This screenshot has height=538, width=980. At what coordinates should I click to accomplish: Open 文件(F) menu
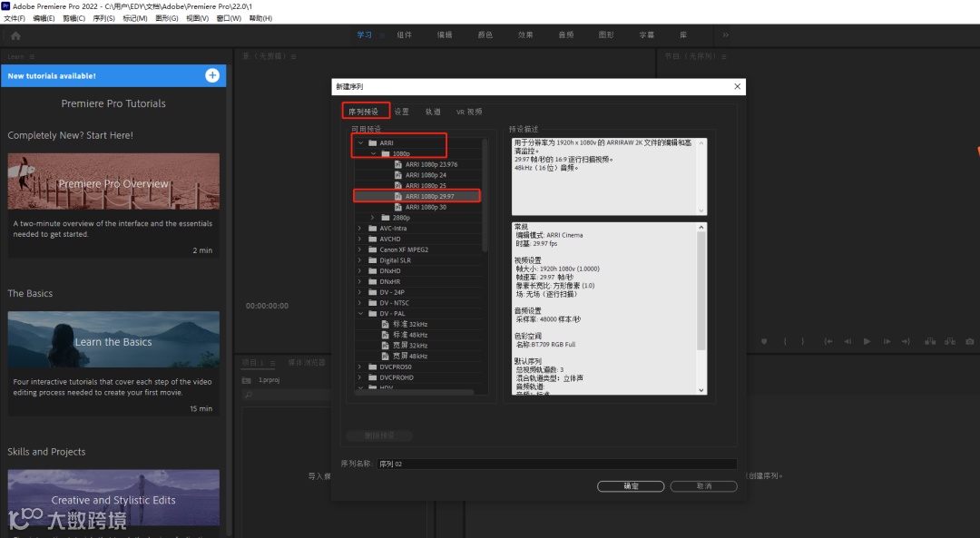coord(15,18)
